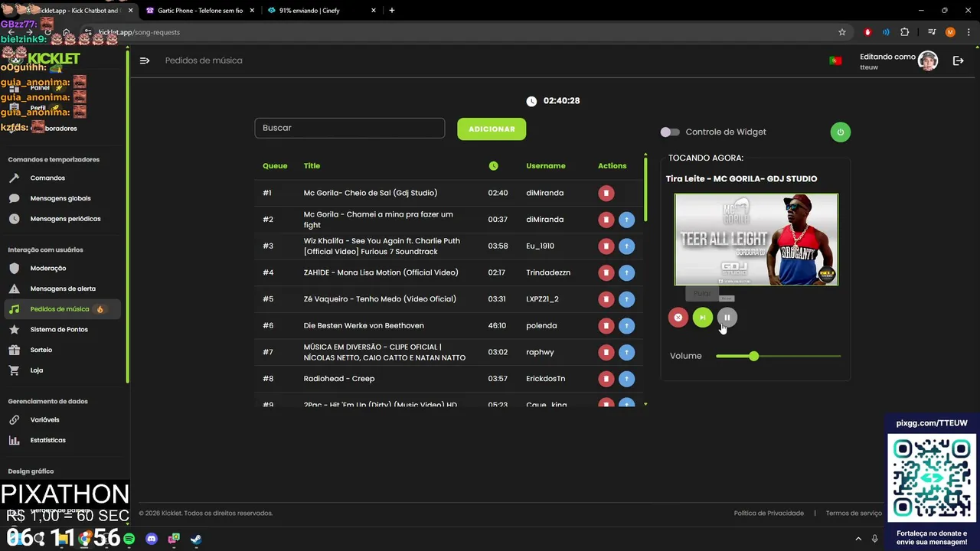Open Discord from the taskbar
Image resolution: width=980 pixels, height=551 pixels.
coord(152,539)
